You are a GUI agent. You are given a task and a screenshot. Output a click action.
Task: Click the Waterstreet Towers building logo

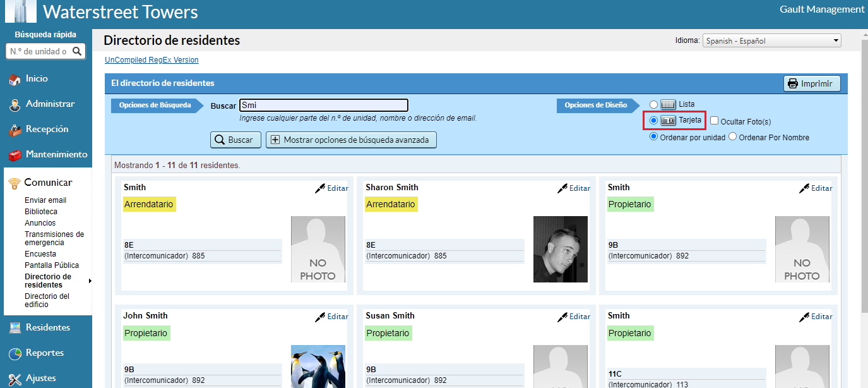coord(21,11)
